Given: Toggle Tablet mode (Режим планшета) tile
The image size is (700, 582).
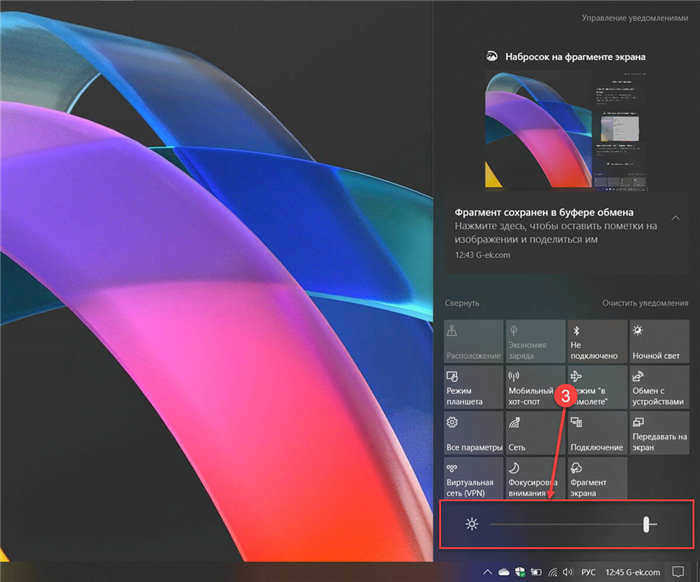Looking at the screenshot, I should (474, 387).
